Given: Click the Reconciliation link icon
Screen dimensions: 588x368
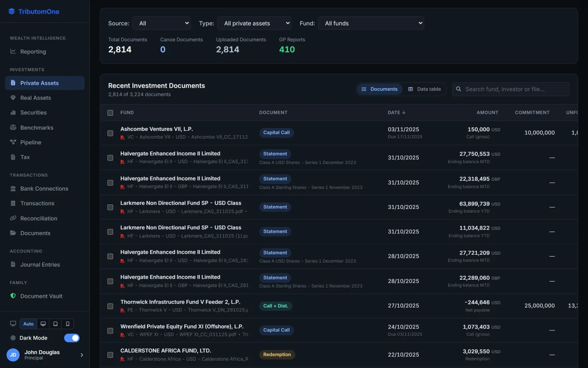Looking at the screenshot, I should (x=13, y=218).
